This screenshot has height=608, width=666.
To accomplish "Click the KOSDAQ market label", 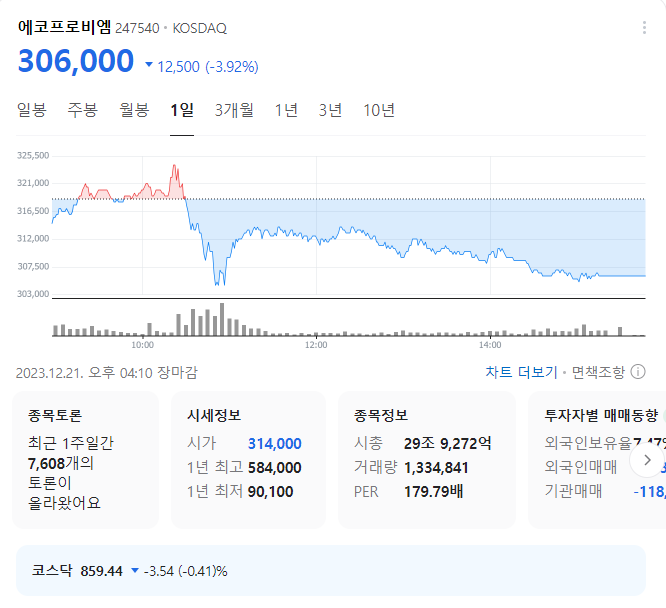I will coord(200,28).
